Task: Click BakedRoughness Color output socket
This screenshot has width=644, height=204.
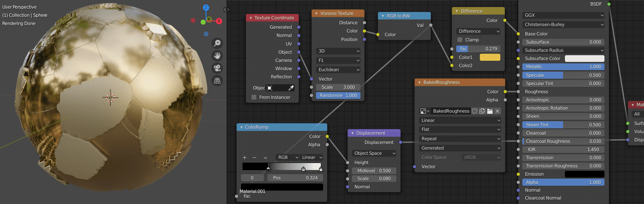Action: (505, 92)
